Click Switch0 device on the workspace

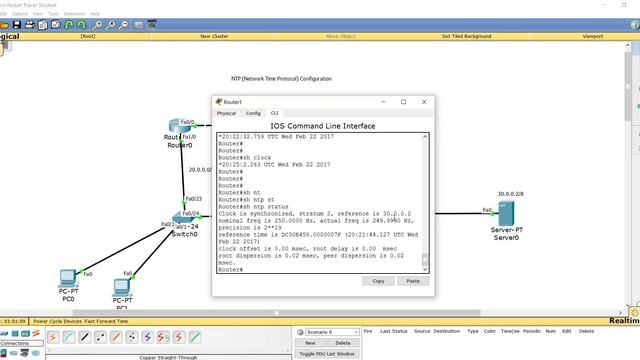point(184,218)
